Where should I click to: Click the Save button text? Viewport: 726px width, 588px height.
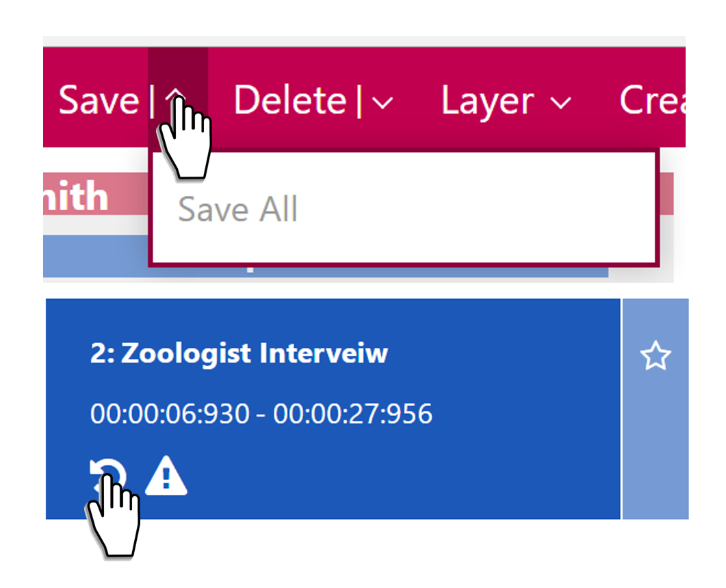[98, 101]
